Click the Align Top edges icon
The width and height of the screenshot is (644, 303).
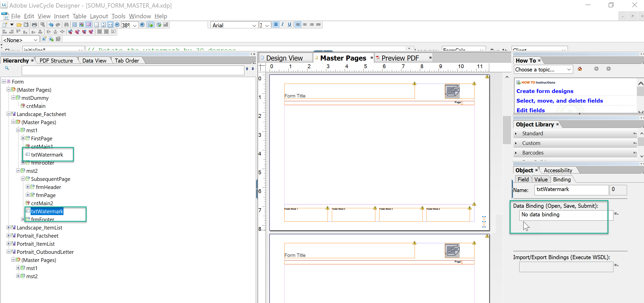pyautogui.click(x=18, y=32)
